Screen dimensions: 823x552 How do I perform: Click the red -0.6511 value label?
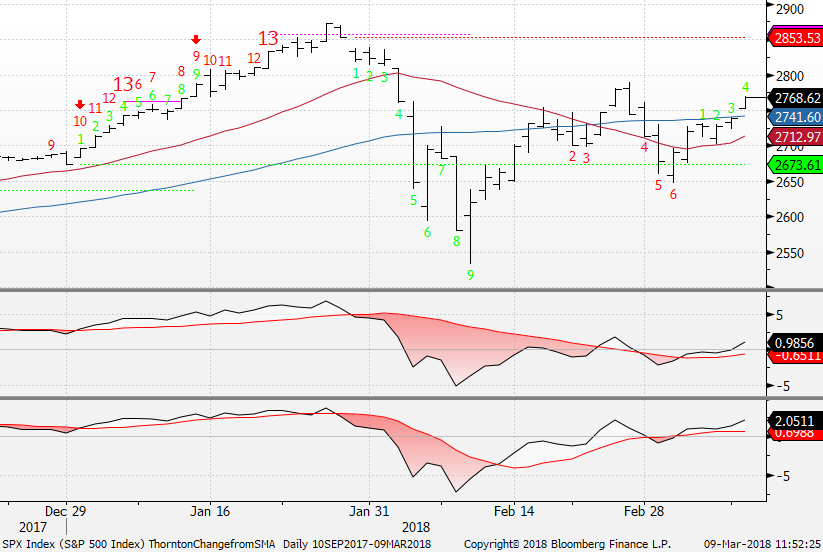point(794,356)
